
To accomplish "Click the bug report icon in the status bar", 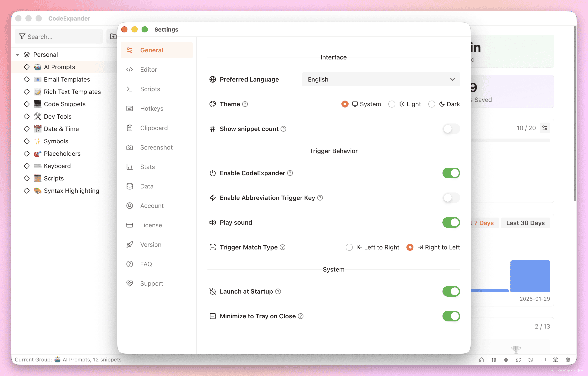I will [556, 360].
